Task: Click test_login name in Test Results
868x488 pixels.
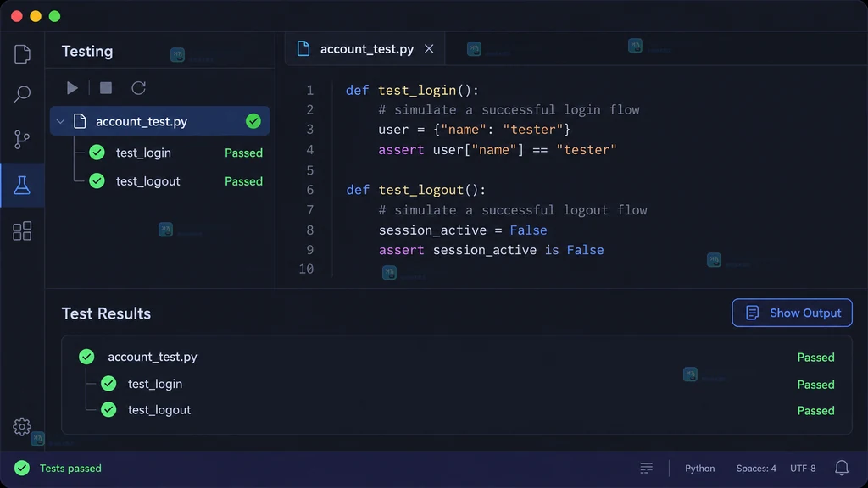Action: click(x=155, y=384)
